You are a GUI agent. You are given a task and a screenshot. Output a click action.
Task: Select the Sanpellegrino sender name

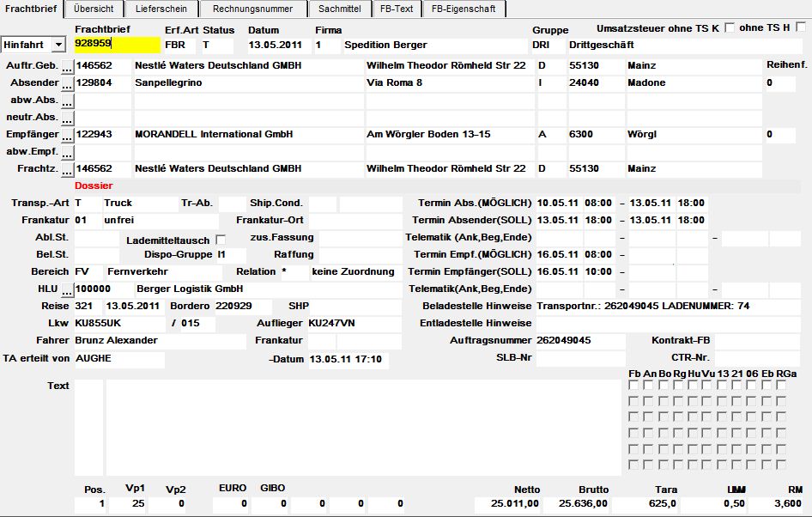168,82
